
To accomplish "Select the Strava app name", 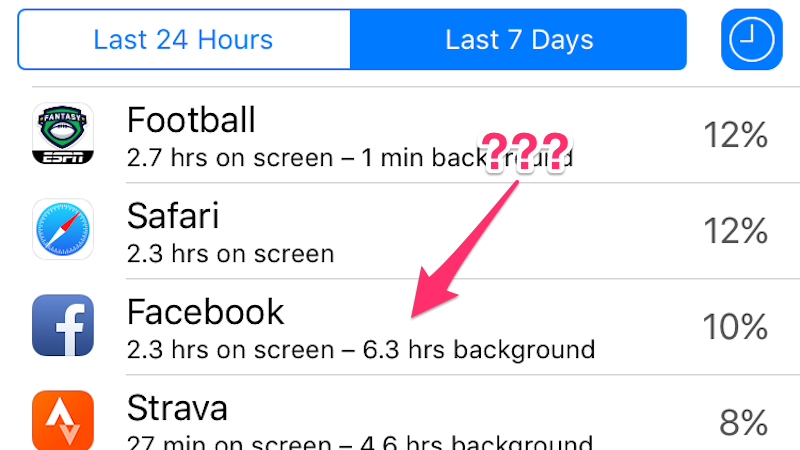I will click(x=177, y=408).
